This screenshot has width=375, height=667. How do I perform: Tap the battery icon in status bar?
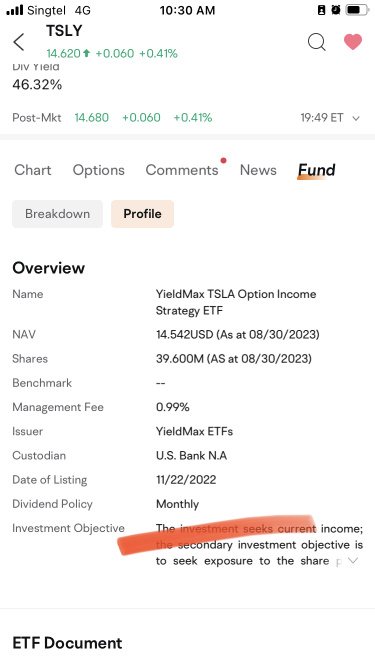click(357, 10)
